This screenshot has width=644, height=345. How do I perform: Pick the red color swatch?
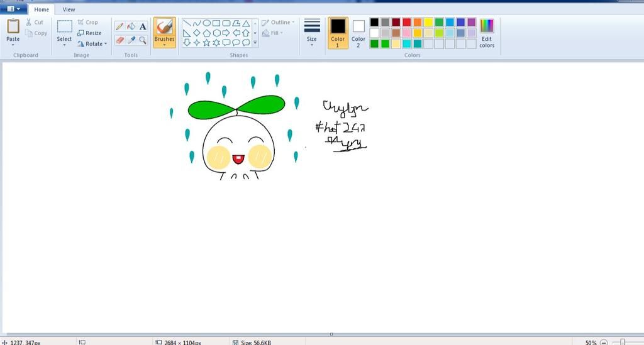click(x=407, y=22)
